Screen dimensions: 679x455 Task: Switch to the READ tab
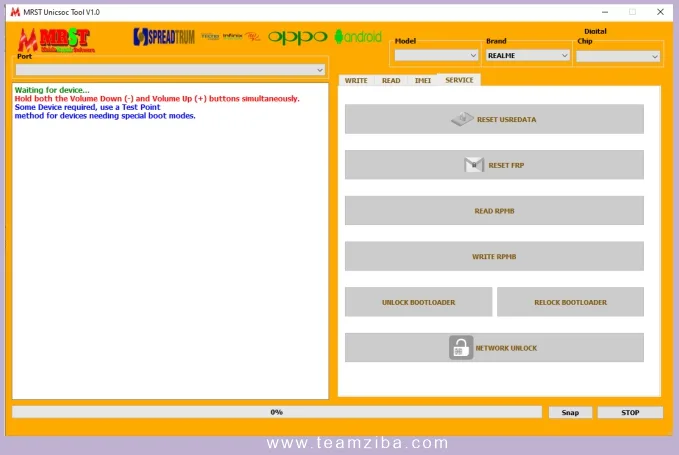point(391,81)
